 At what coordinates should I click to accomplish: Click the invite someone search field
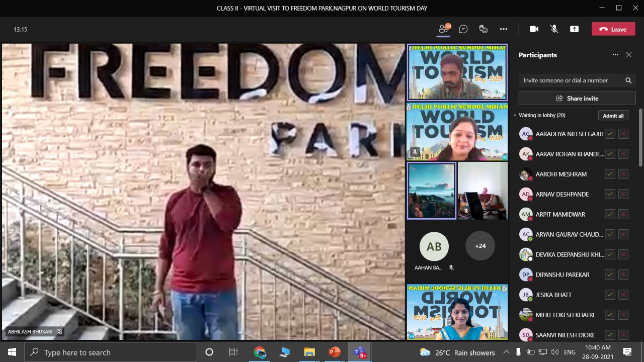(571, 80)
